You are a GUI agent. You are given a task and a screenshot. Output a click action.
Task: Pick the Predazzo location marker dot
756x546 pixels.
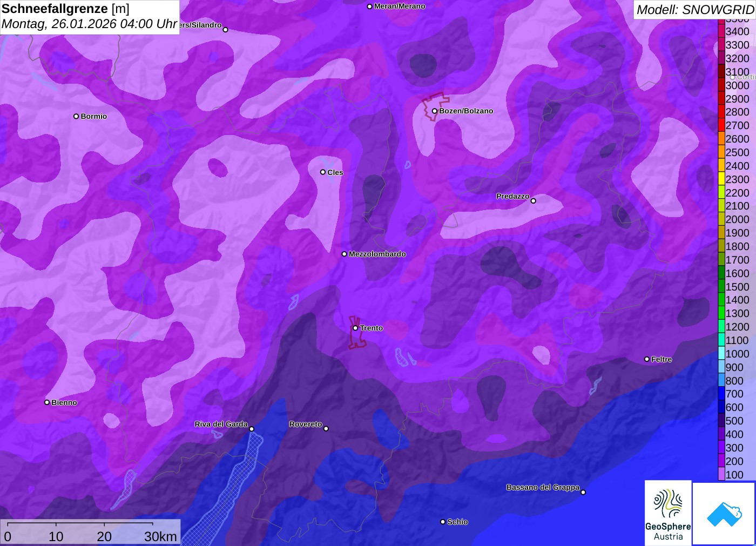click(534, 201)
